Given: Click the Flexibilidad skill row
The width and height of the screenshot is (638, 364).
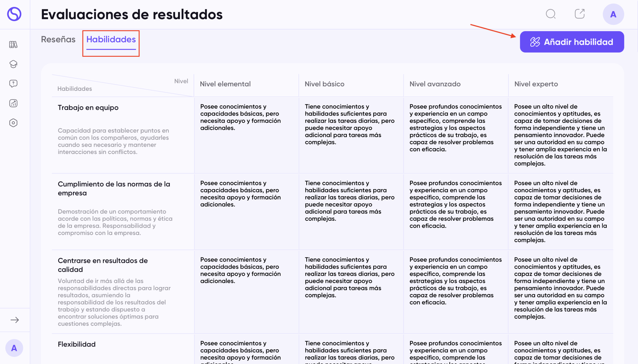Looking at the screenshot, I should pos(77,344).
